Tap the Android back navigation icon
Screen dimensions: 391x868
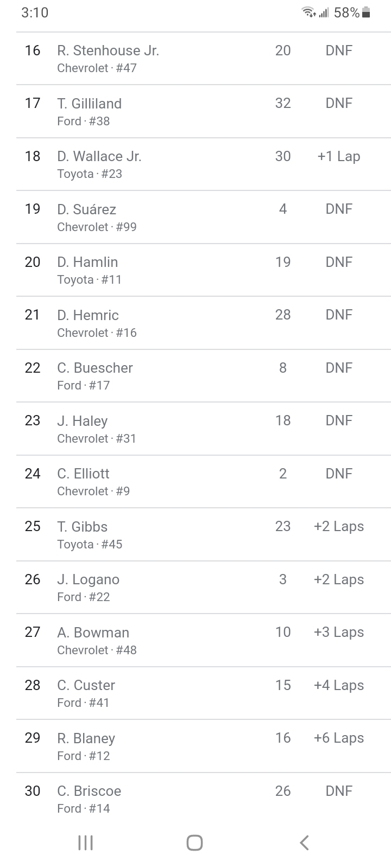(x=304, y=843)
